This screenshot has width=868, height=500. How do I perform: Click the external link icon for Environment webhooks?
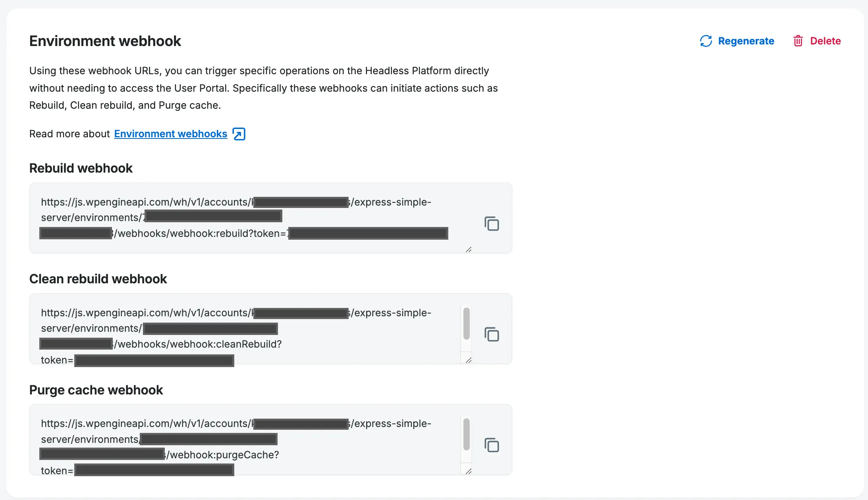(239, 133)
